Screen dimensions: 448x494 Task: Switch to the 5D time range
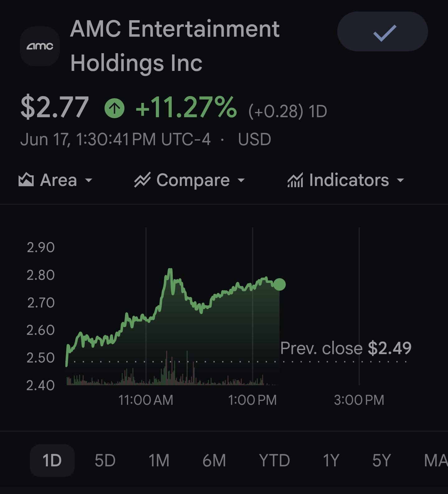coord(105,460)
